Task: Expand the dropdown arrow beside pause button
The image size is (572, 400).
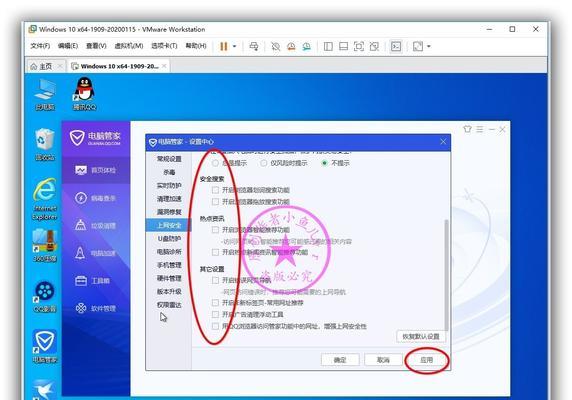Action: pos(235,46)
